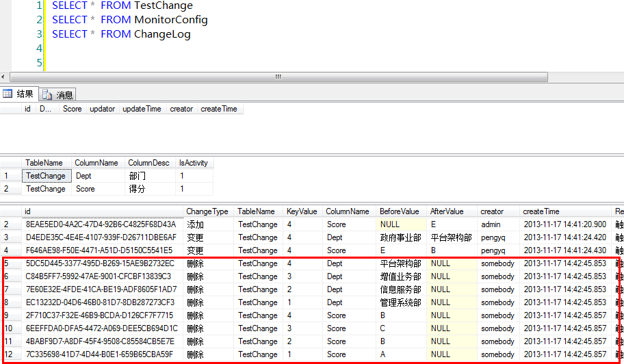Select the updator column header in first grid
624x364 pixels.
tap(102, 109)
